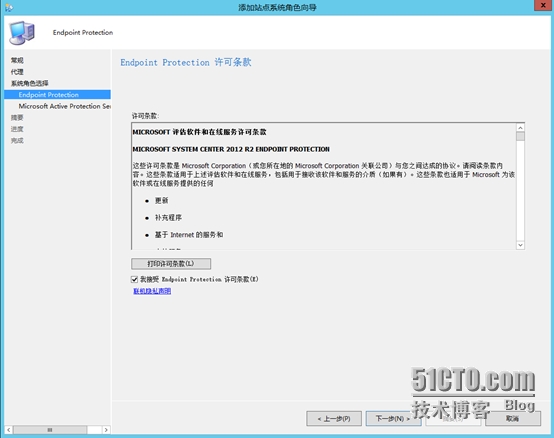Select the 进度 step in sidebar
554x438 pixels.
click(x=17, y=129)
